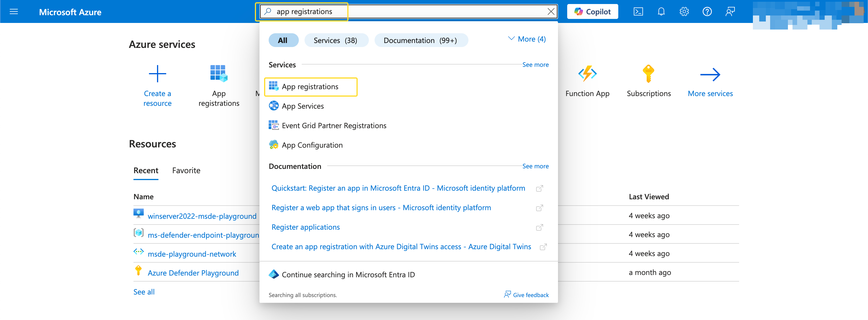Click the Name column header
This screenshot has width=868, height=320.
(143, 197)
